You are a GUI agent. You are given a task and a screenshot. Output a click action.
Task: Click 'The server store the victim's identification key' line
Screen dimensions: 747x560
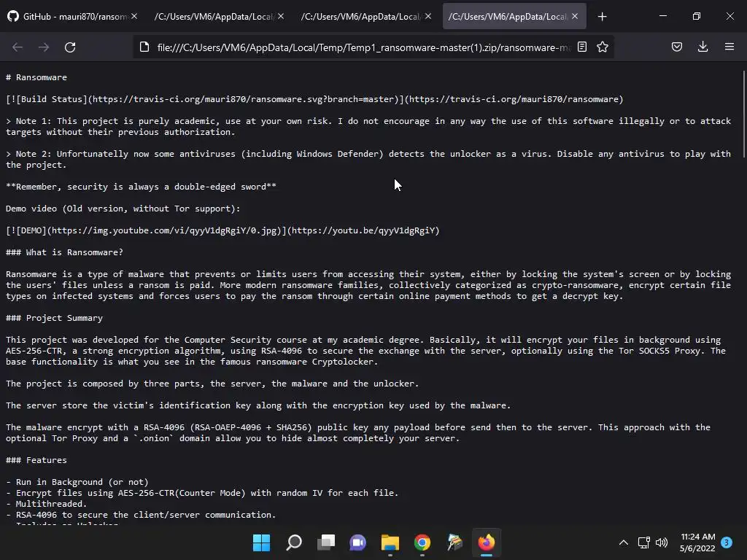[x=258, y=405]
